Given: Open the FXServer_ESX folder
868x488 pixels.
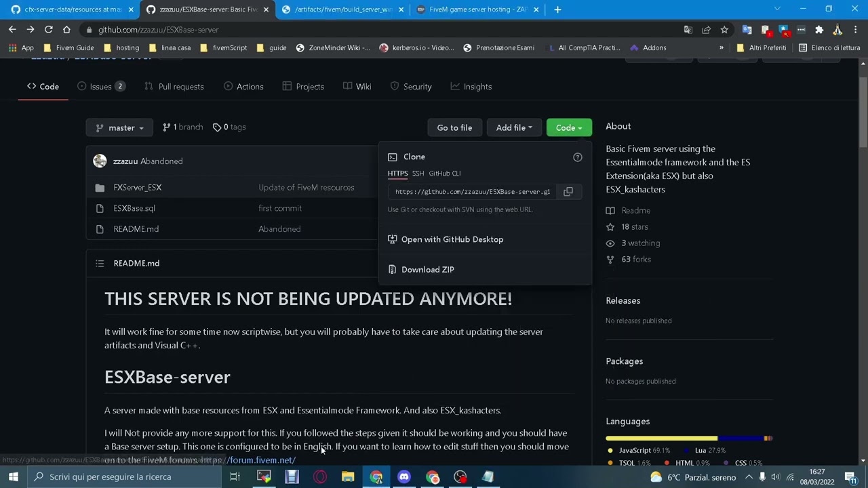Looking at the screenshot, I should pos(138,188).
